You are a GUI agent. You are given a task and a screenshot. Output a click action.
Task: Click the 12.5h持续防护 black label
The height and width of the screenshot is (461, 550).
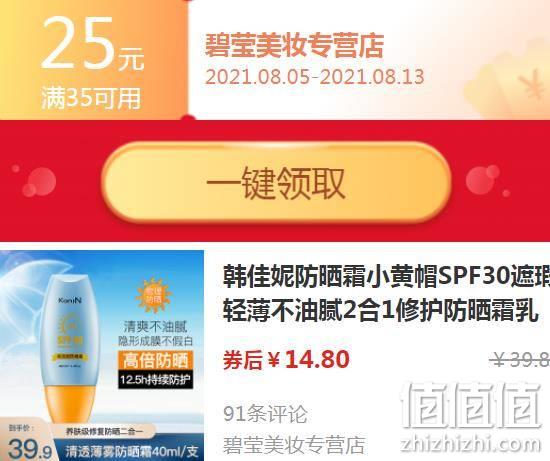[x=155, y=380]
